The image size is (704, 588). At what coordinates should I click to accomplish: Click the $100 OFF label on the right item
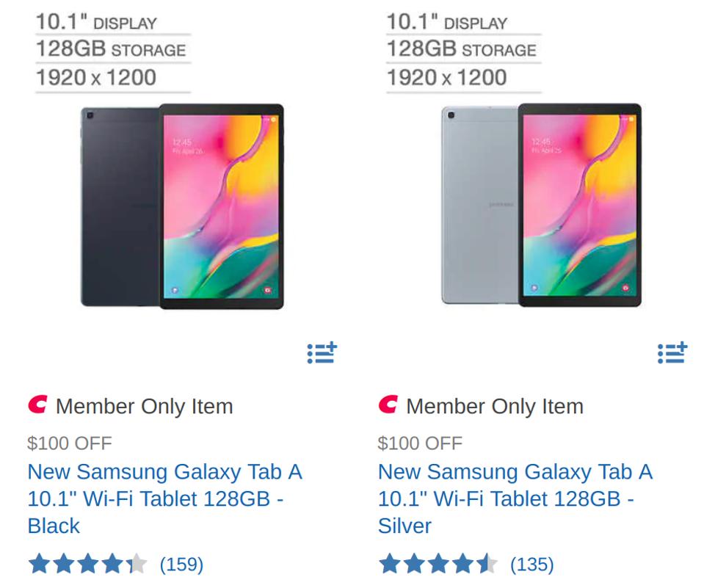click(419, 443)
